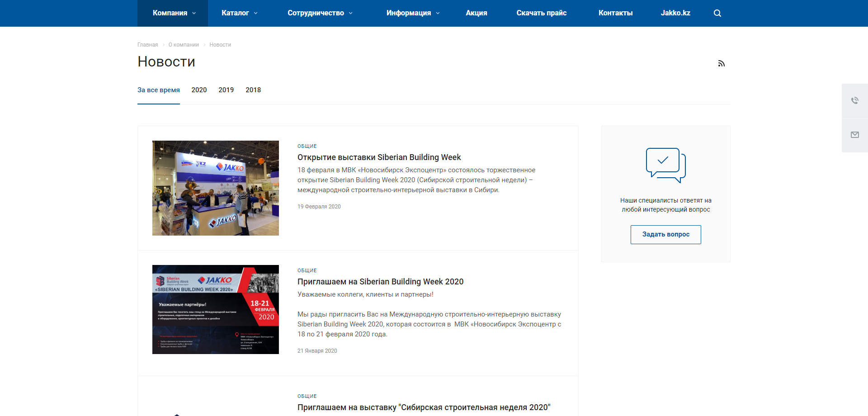The image size is (868, 416).
Task: Click the Новости page heading
Action: (x=166, y=61)
